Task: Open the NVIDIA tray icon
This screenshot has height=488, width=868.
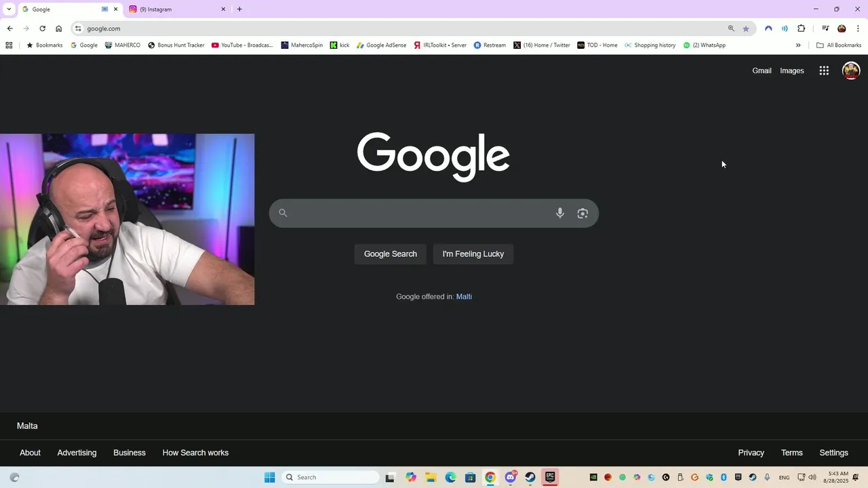Action: 593,477
